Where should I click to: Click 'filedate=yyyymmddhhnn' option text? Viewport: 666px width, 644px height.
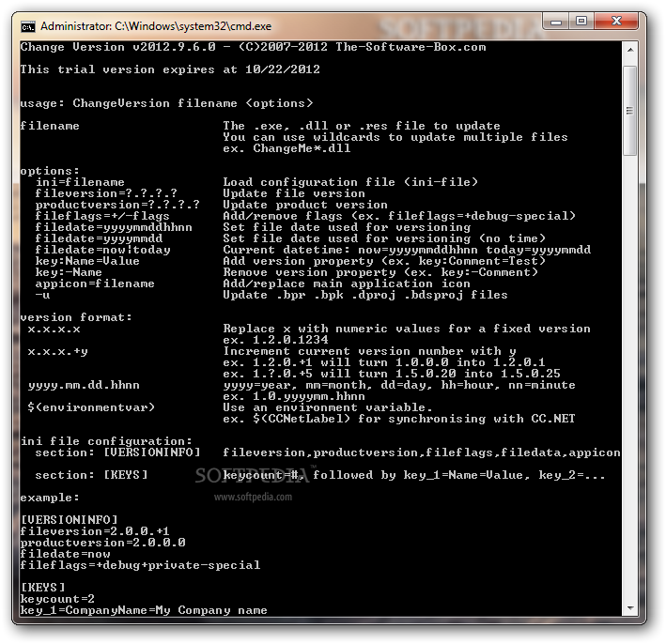click(x=114, y=227)
